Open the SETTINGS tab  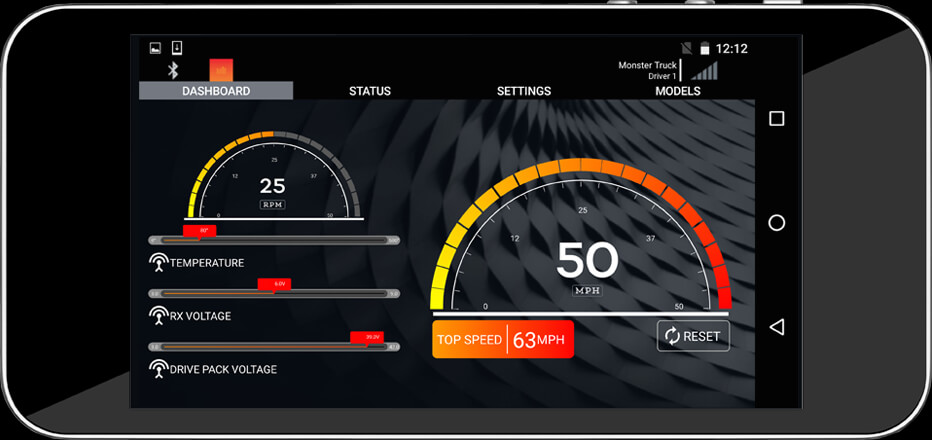tap(524, 91)
